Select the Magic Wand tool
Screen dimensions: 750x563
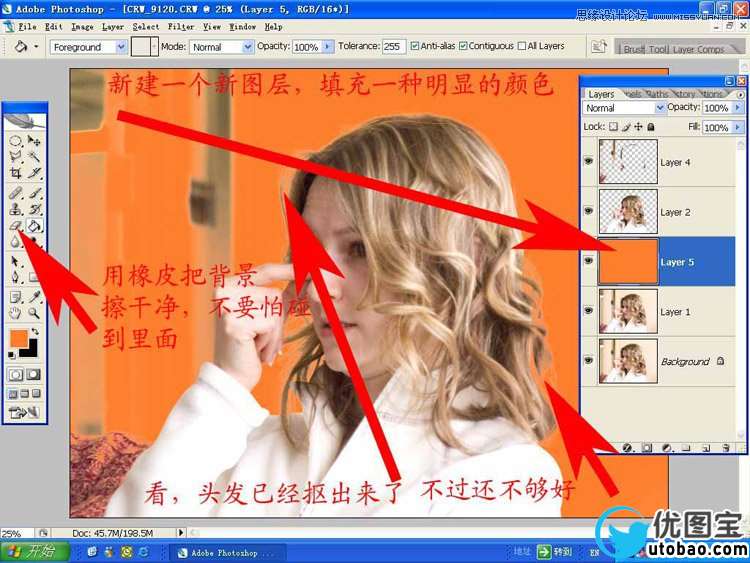click(x=34, y=156)
